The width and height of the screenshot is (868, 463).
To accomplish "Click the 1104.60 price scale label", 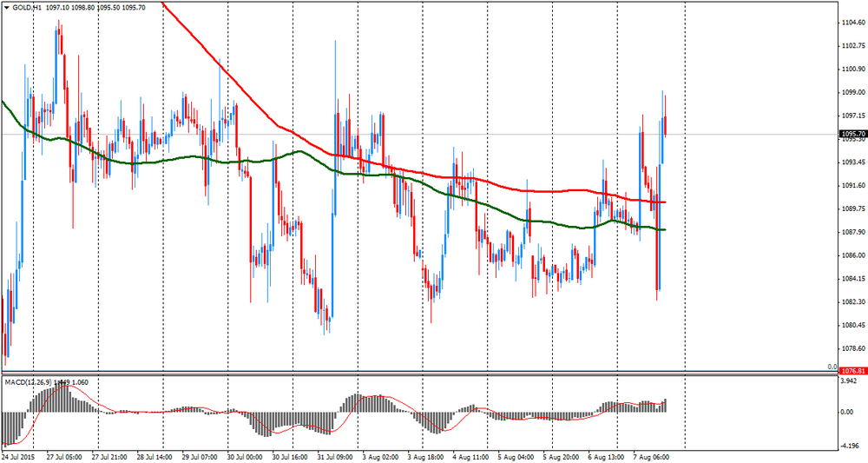I will 853,23.
